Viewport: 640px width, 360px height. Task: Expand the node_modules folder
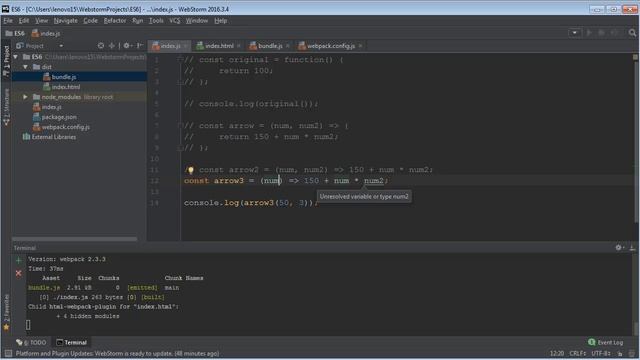click(x=26, y=97)
